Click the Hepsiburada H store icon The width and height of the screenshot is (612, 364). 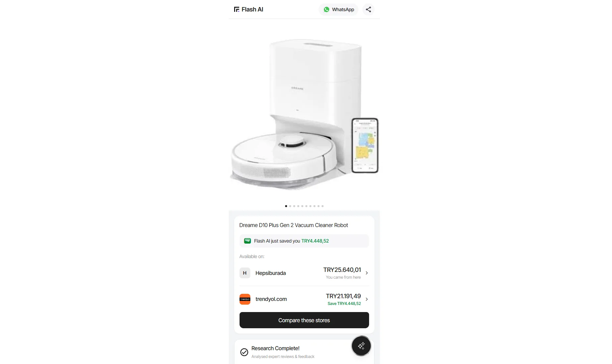(x=245, y=273)
